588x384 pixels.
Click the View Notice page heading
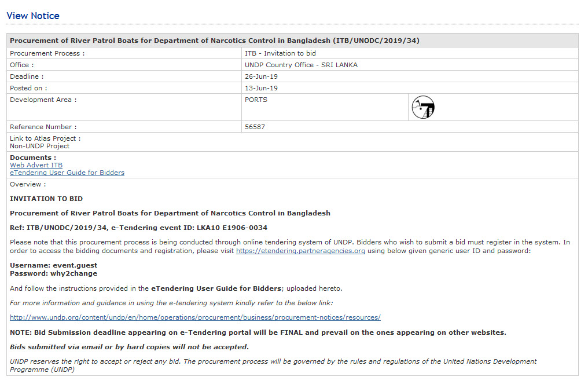point(33,16)
